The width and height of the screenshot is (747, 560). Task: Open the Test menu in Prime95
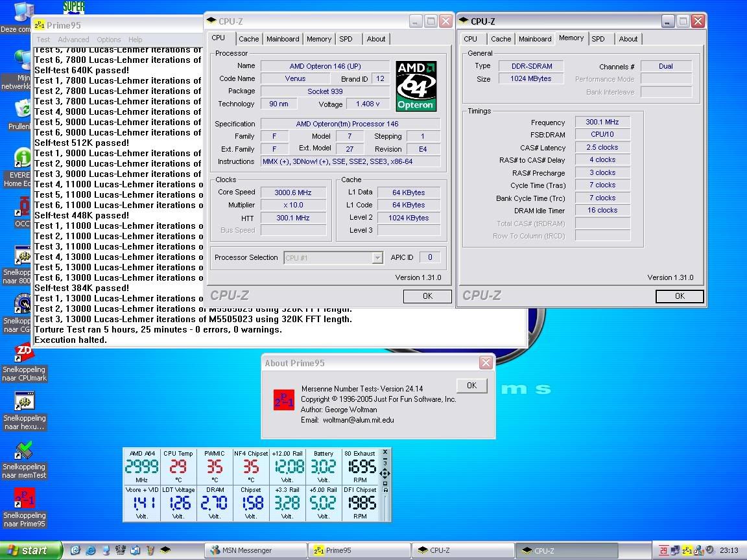[x=43, y=40]
